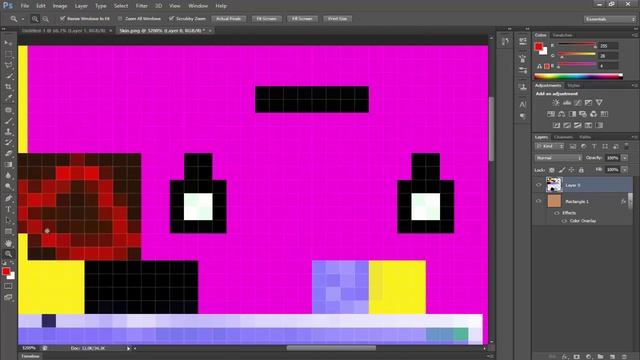Screen dimensions: 640x360
Task: Click the color spectrum ramp
Action: (x=578, y=76)
